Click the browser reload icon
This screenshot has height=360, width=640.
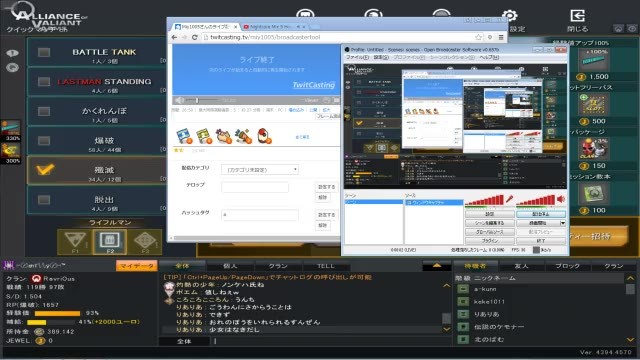(195, 37)
